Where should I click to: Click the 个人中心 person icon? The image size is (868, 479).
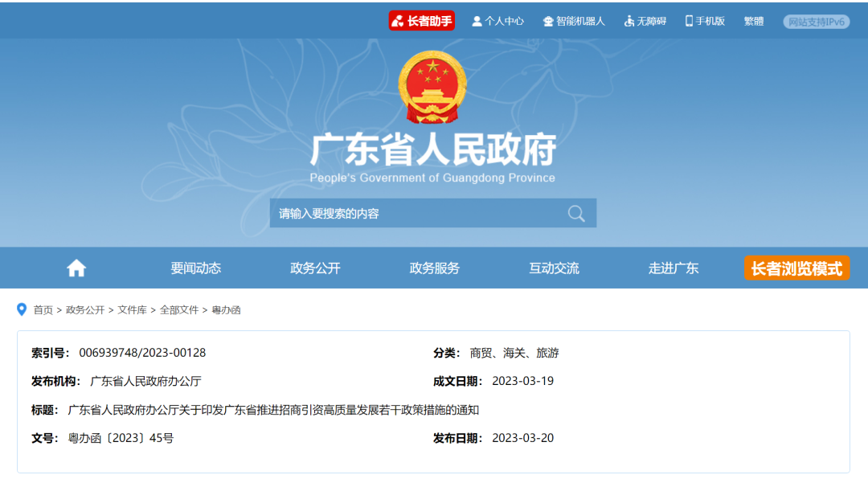[477, 21]
